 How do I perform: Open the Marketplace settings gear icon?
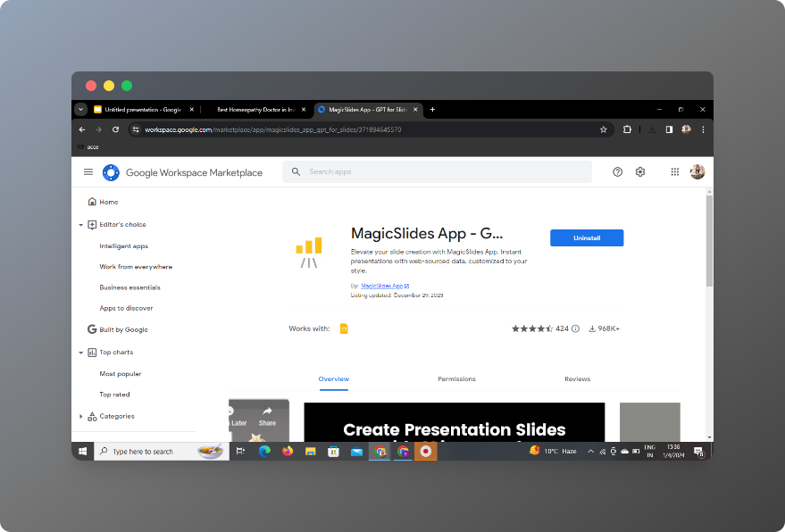click(x=639, y=171)
